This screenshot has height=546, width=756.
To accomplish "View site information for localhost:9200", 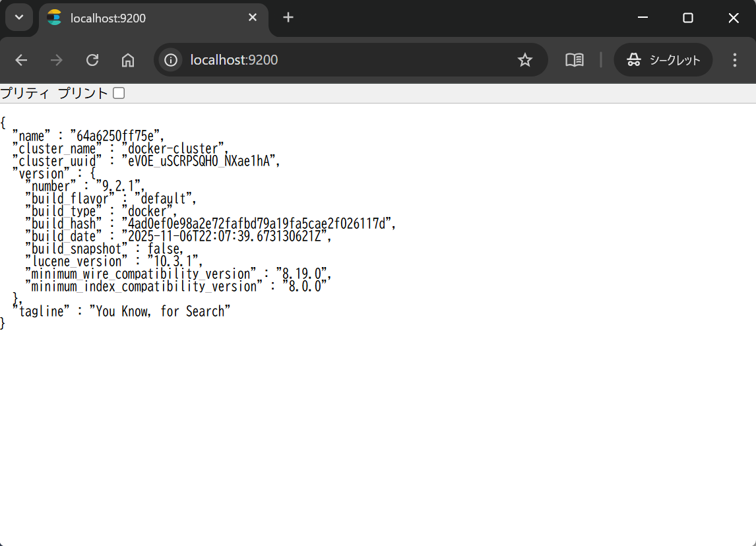I will 171,60.
